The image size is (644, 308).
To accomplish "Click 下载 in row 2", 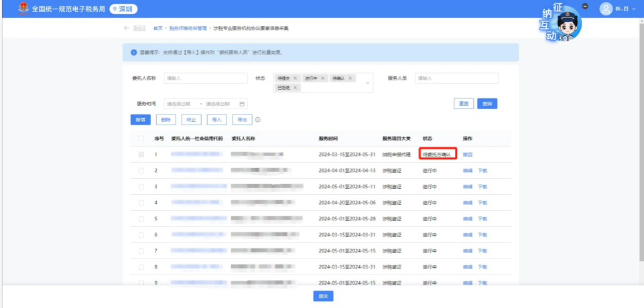I will coord(482,171).
